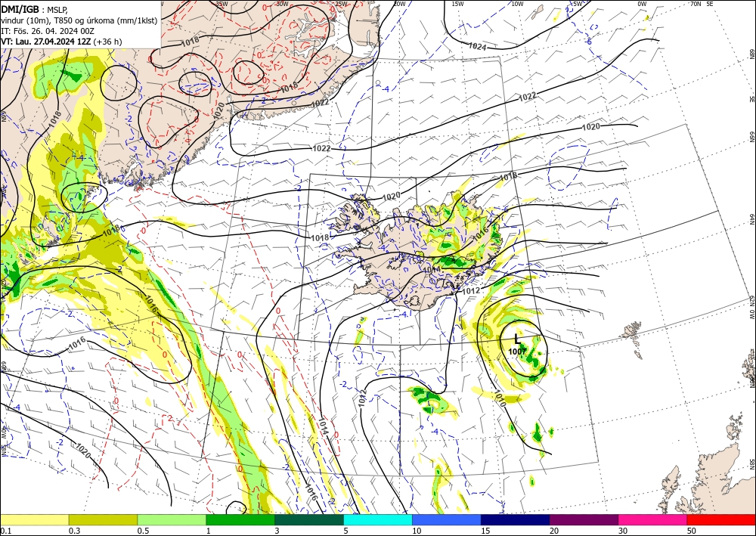Click the '(+36 h)' forecast offset
This screenshot has height=536, width=756.
107,42
